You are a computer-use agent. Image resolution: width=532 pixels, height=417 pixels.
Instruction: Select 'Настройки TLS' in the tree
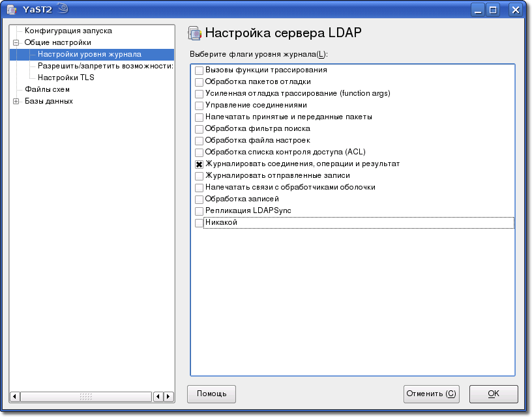66,78
